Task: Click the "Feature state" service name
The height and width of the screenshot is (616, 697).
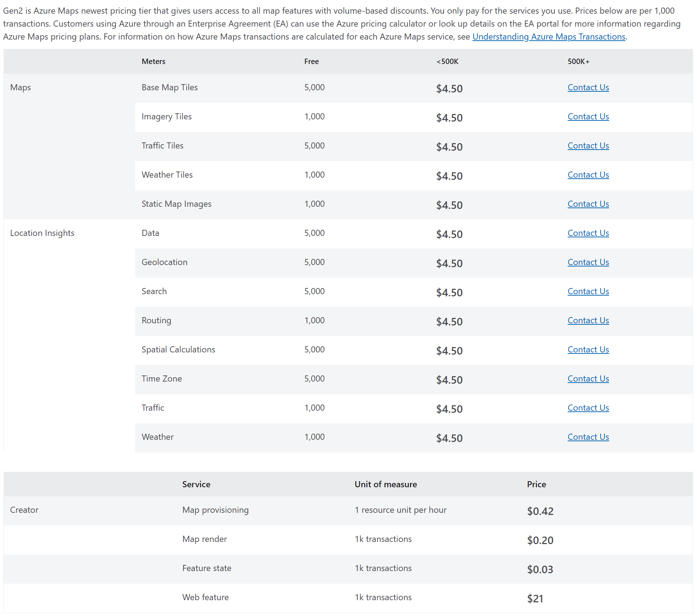Action: pos(207,568)
